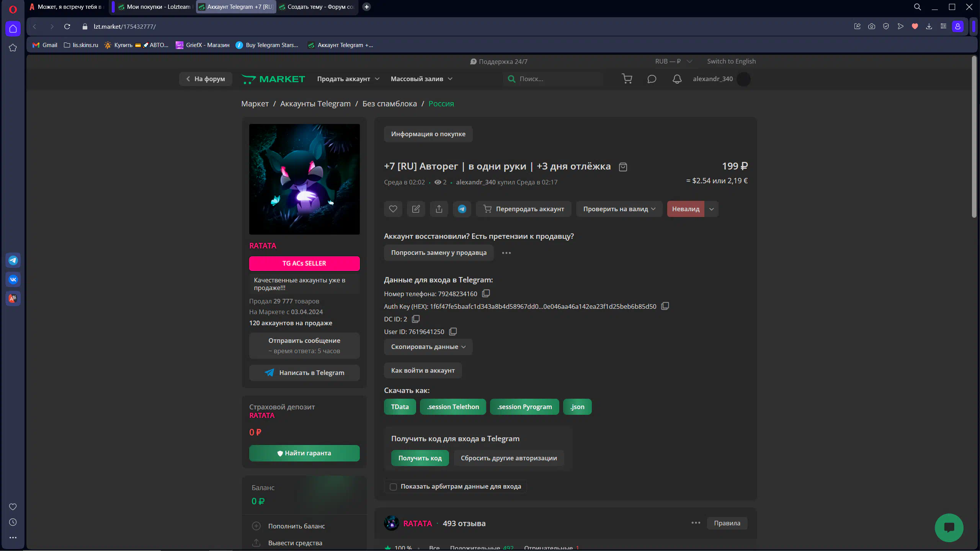Open bookmarks star in Opera sidebar
Image resolution: width=980 pixels, height=551 pixels.
tap(13, 48)
